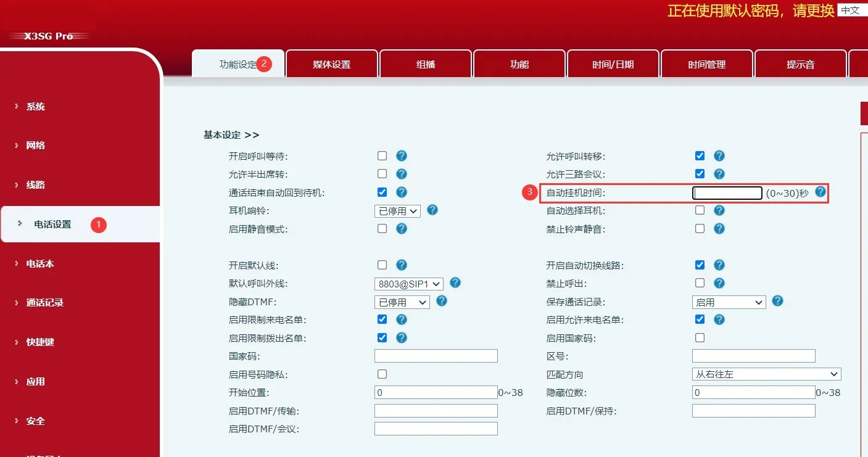The height and width of the screenshot is (457, 868).
Task: Click the help icon beside 允许三路会议
Action: click(x=719, y=173)
